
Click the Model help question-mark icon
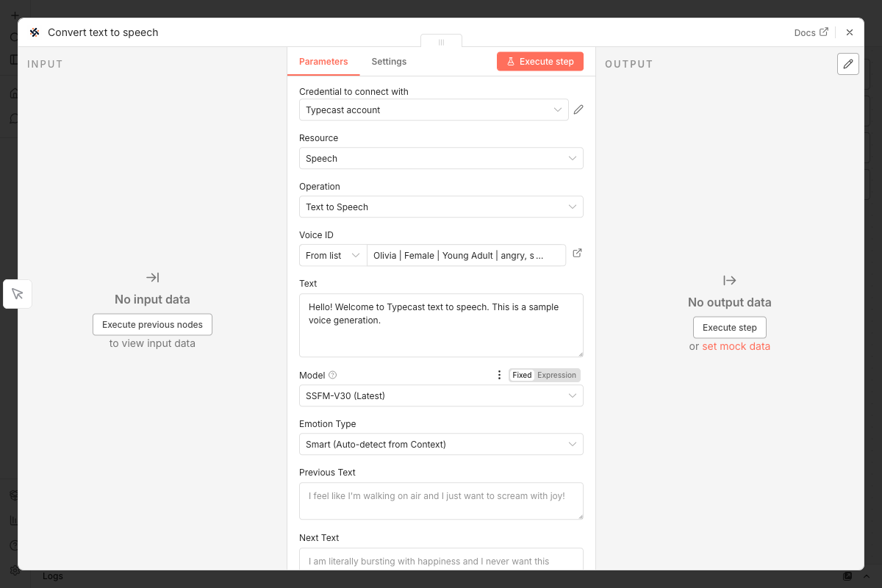[x=332, y=375]
